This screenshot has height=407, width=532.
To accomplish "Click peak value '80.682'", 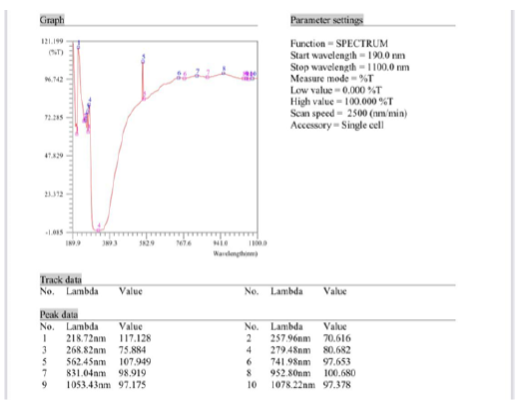I will pos(337,350).
